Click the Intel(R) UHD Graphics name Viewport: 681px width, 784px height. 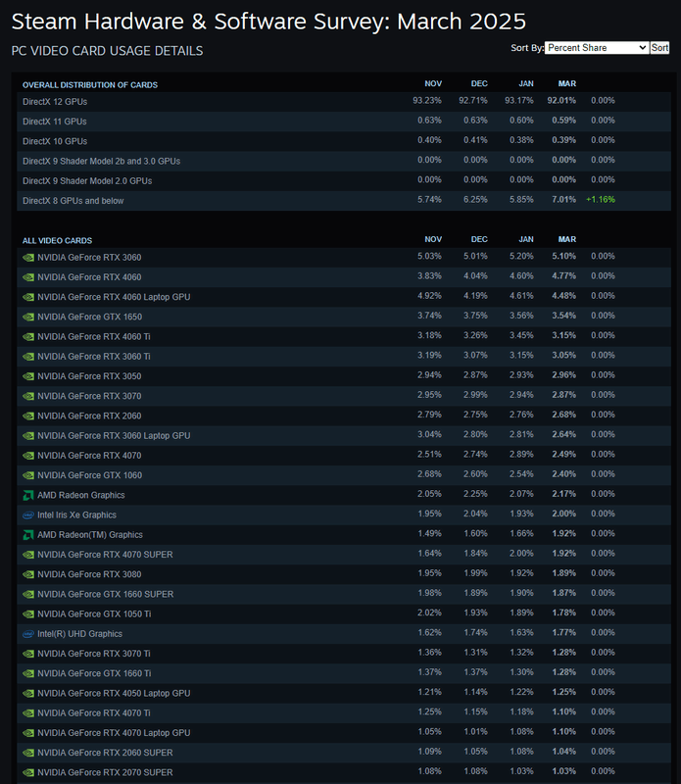(80, 634)
